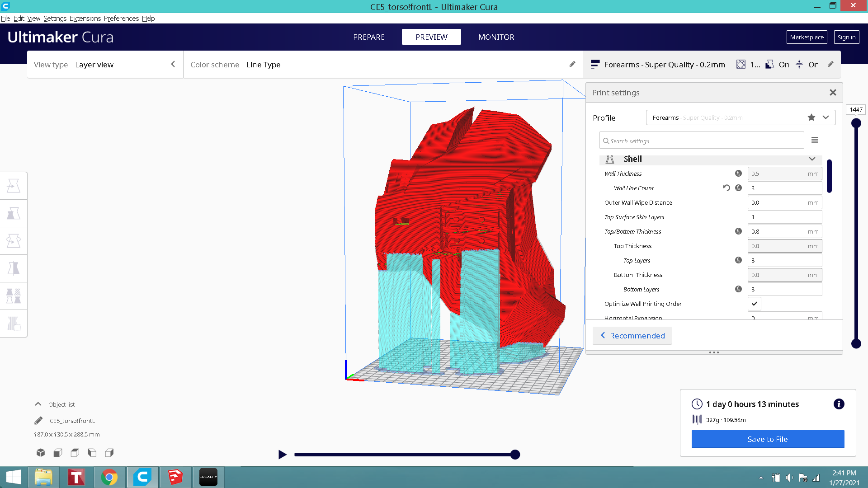The width and height of the screenshot is (868, 488).
Task: Collapse the Object list
Action: (x=38, y=404)
